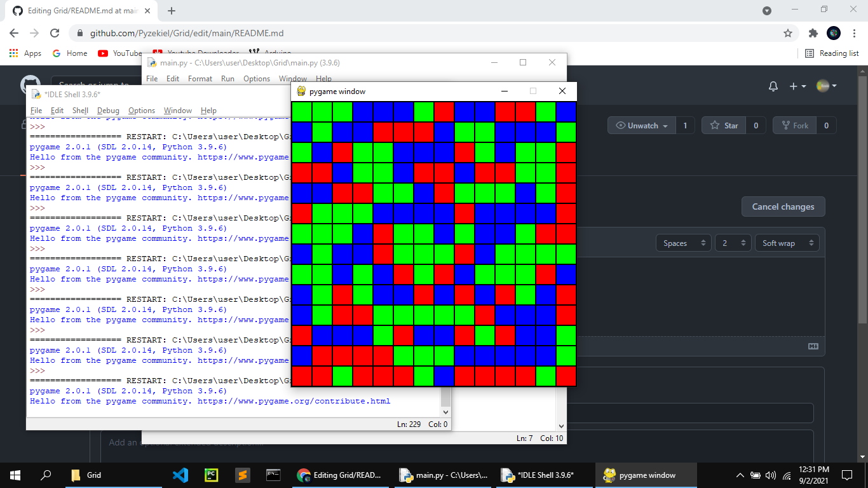Go back in the browser
Screen dimensions: 868x488
(x=14, y=33)
